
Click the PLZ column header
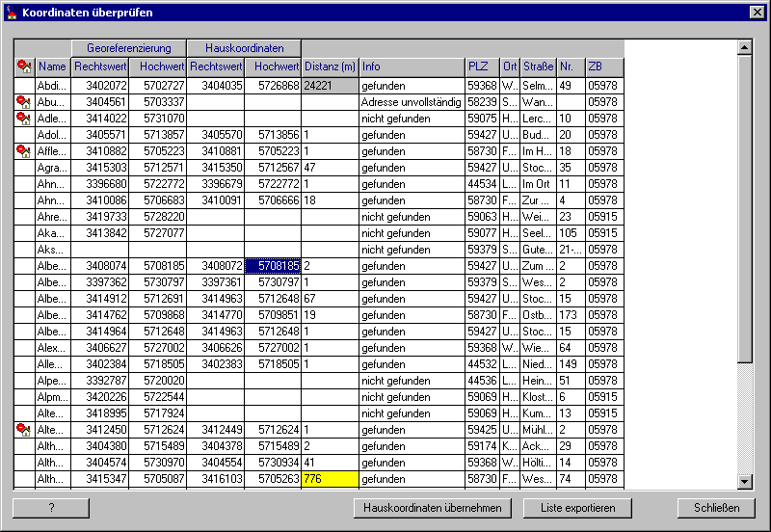coord(482,66)
